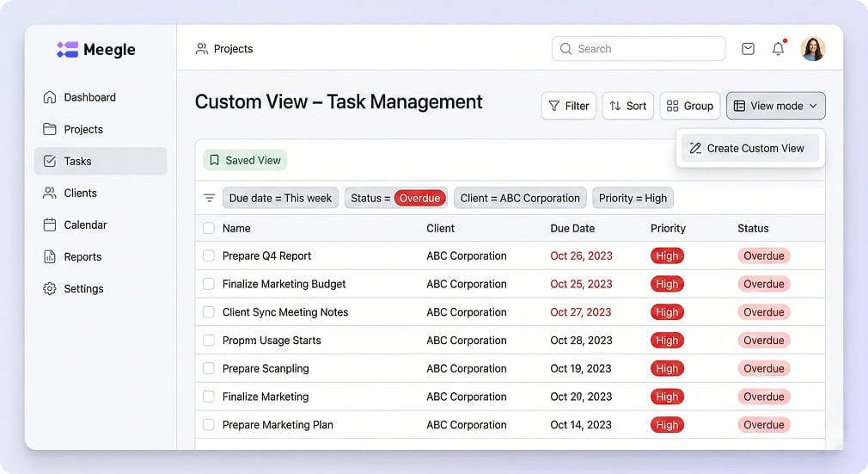The width and height of the screenshot is (868, 474).
Task: Tick the checkbox for Prepare Q4 Report
Action: [x=209, y=255]
